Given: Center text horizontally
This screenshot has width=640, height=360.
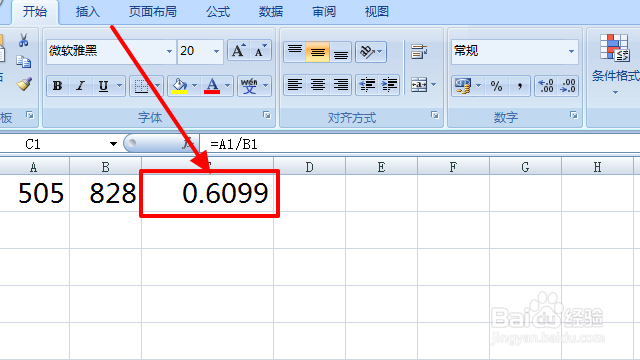Looking at the screenshot, I should click(x=318, y=85).
